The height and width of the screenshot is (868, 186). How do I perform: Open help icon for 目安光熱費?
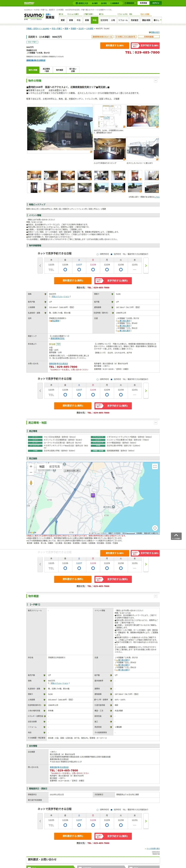[44, 722]
